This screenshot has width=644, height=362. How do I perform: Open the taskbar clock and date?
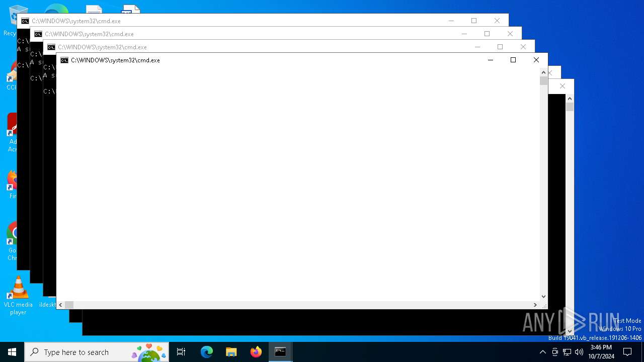click(601, 352)
